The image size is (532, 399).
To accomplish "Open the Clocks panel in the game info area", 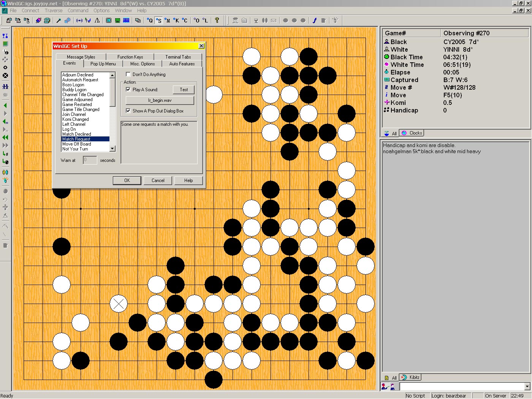I will (412, 133).
